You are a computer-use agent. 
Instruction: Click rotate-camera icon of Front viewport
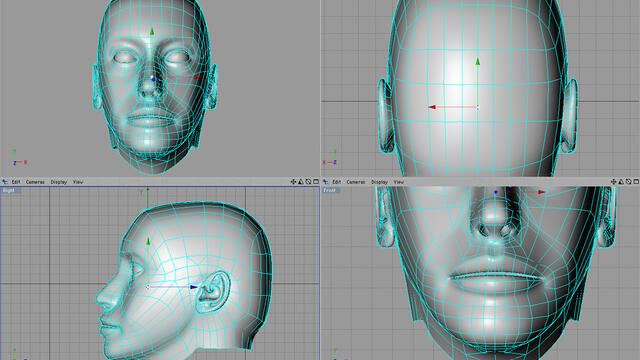click(x=629, y=182)
